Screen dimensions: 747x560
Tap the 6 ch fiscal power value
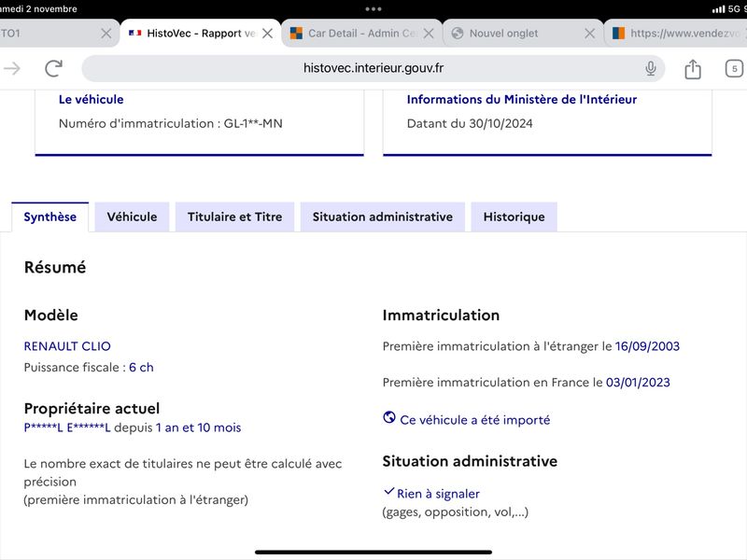(x=141, y=367)
